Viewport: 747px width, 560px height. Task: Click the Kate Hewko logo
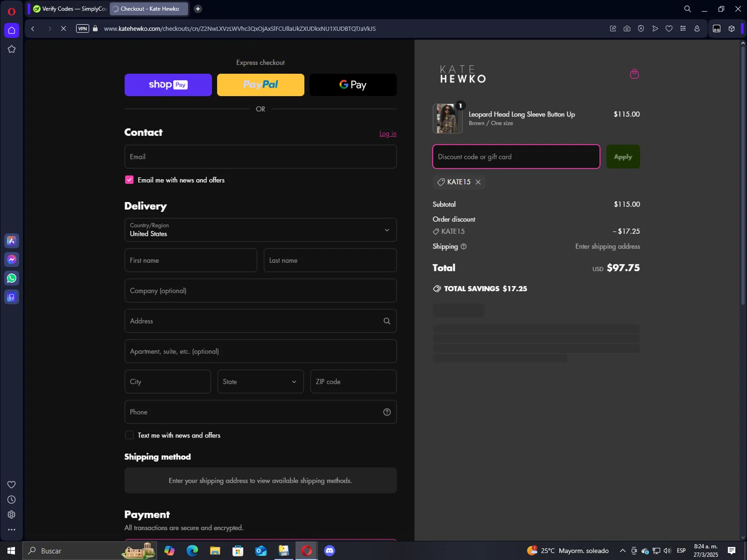463,74
